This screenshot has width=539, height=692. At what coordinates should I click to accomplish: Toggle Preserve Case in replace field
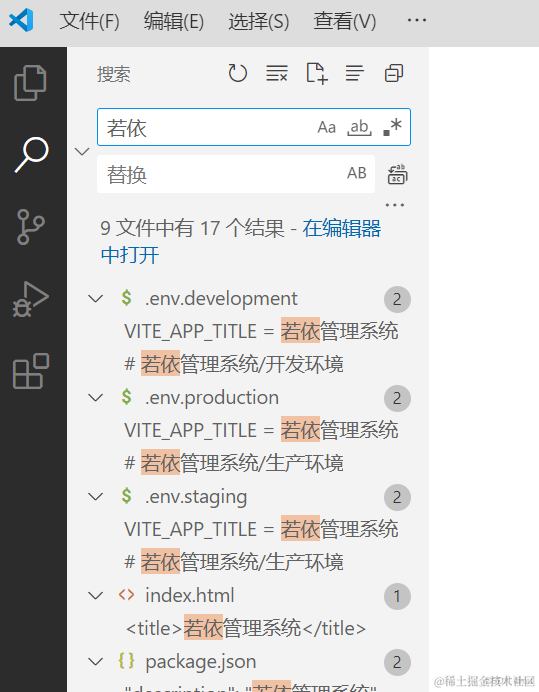(x=357, y=173)
